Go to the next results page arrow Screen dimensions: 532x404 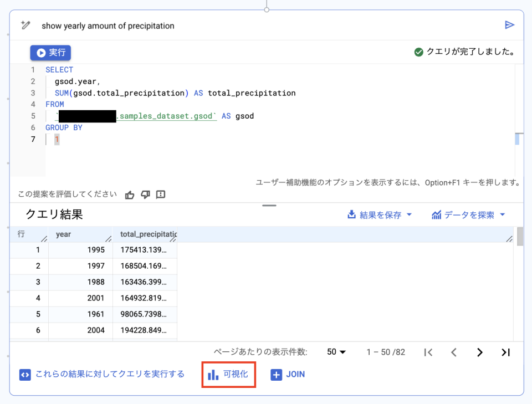[x=479, y=352]
